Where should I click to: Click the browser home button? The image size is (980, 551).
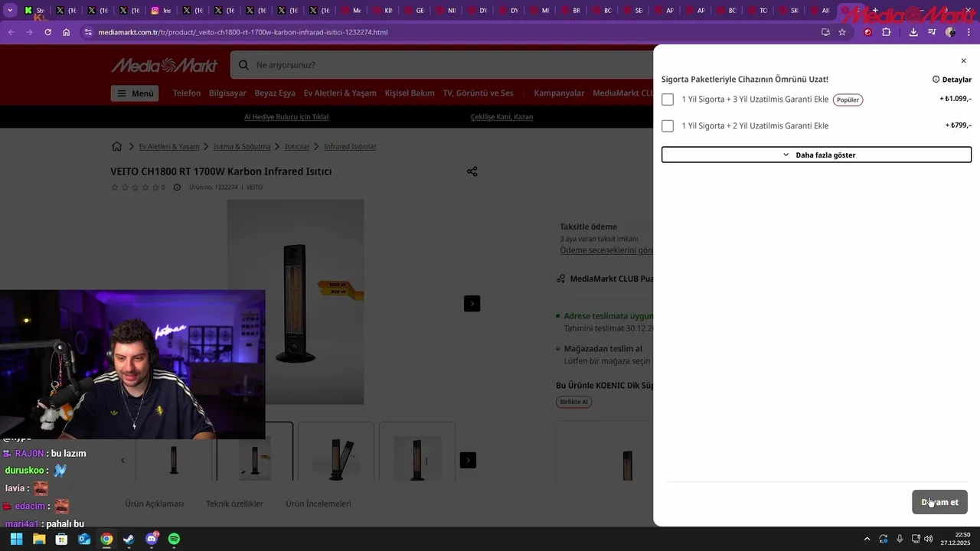click(x=67, y=32)
